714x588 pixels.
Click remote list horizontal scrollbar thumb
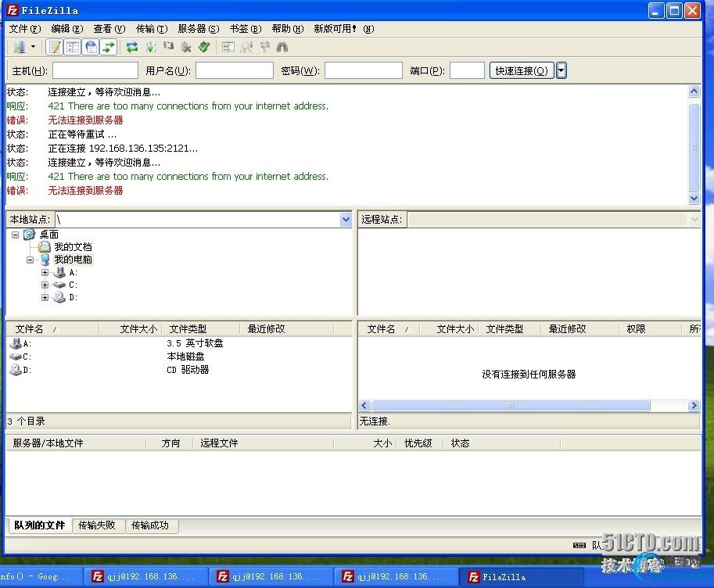(511, 405)
